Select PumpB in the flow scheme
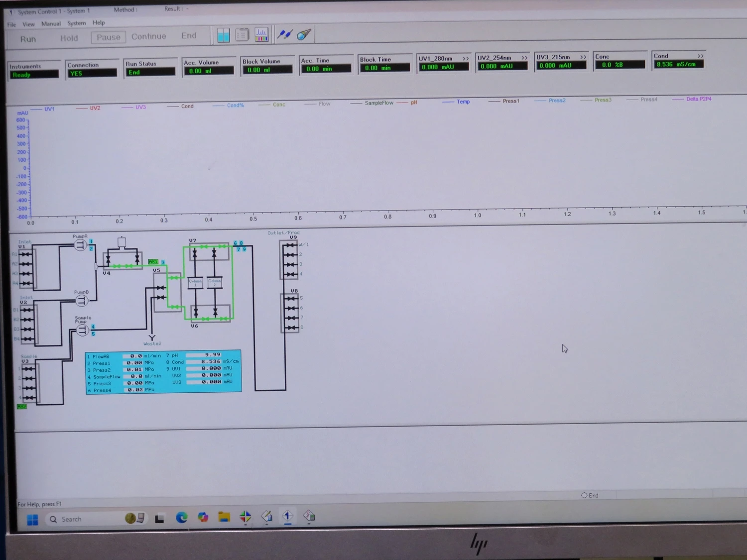 coord(82,300)
